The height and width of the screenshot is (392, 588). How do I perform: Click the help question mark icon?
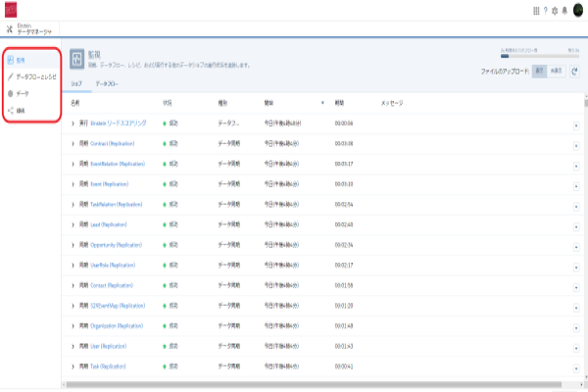coord(545,12)
